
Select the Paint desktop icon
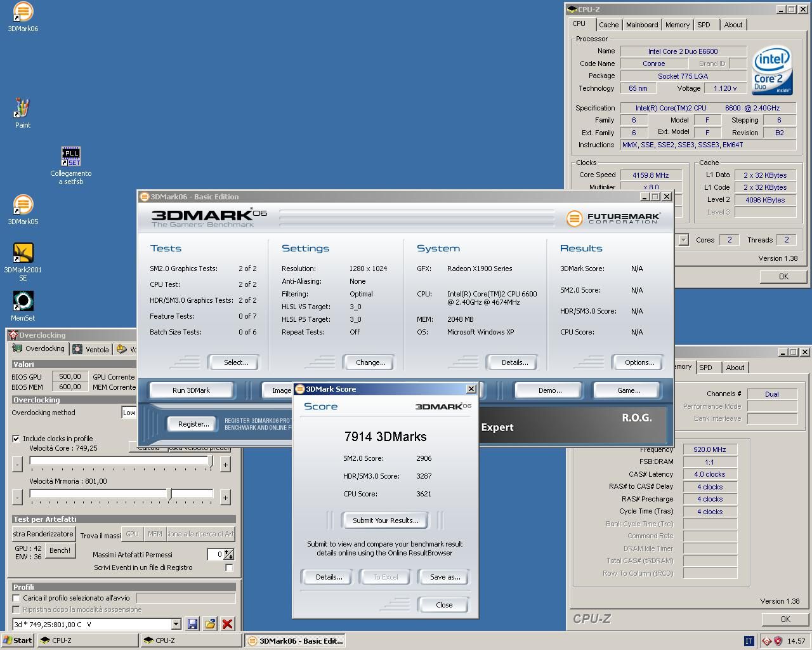click(23, 109)
